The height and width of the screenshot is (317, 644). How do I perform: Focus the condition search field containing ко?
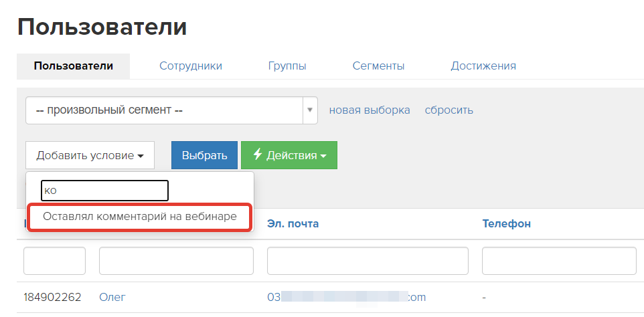pos(104,191)
